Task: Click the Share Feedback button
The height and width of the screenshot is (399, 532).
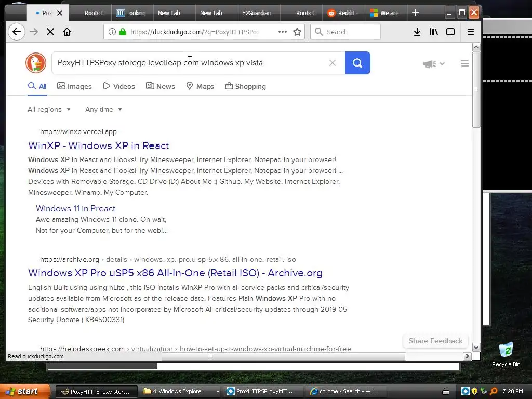Action: (435, 341)
